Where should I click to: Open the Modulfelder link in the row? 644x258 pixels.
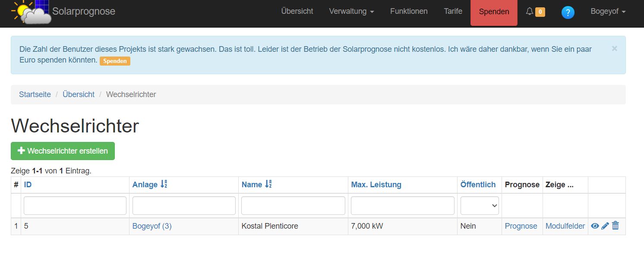tap(565, 226)
